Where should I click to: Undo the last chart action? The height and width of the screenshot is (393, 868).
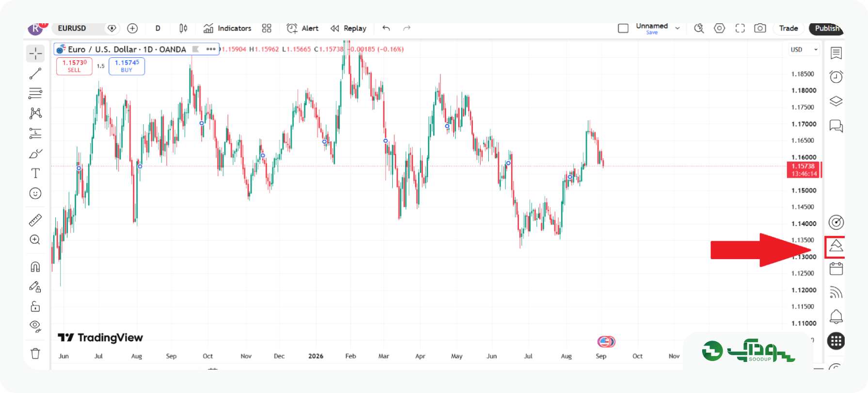click(386, 28)
